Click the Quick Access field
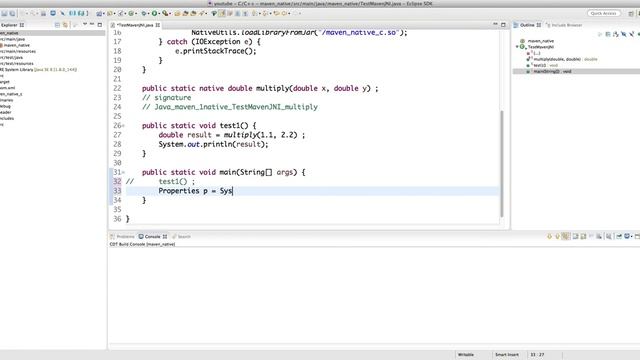This screenshot has height=360, width=640. pos(604,13)
